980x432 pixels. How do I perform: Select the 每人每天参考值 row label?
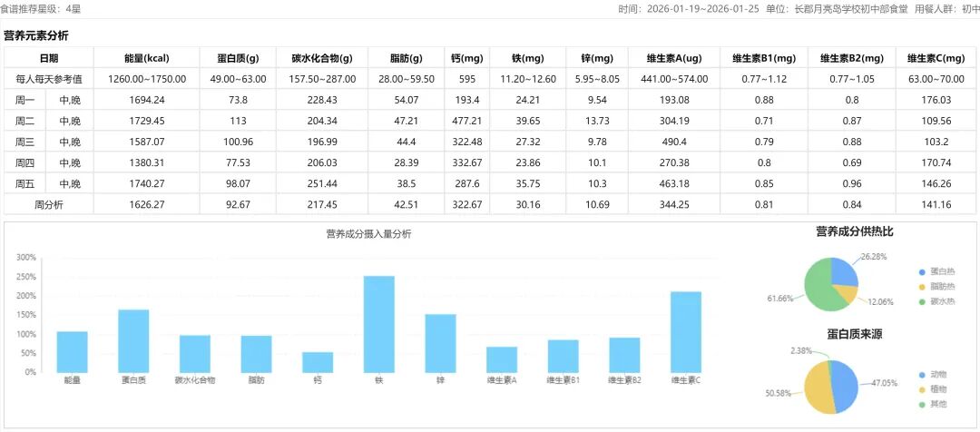[x=49, y=79]
